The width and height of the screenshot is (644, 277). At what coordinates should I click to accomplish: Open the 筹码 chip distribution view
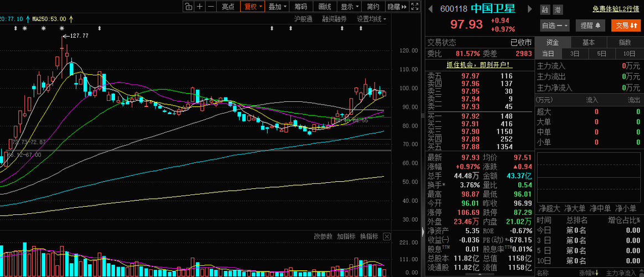(301, 6)
